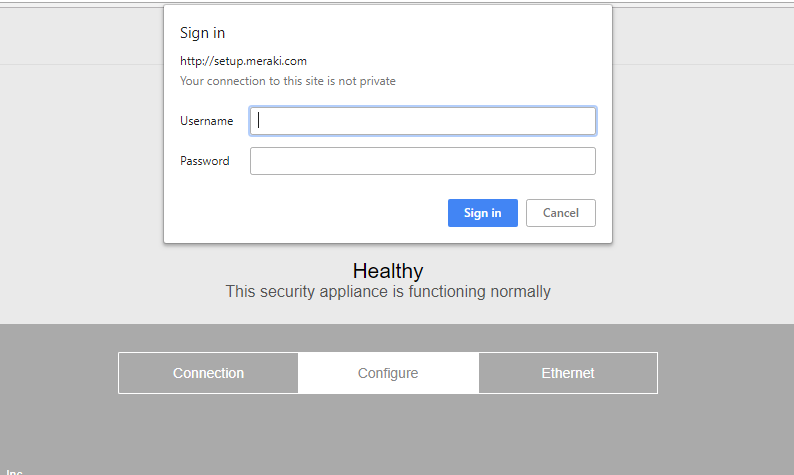Click the Username input field
The image size is (794, 475).
(x=422, y=121)
